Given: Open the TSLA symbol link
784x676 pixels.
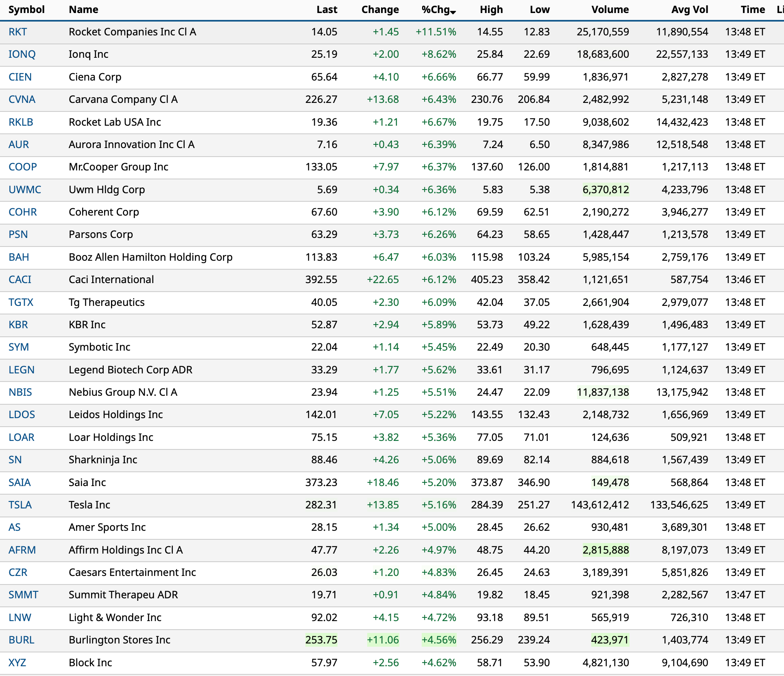Looking at the screenshot, I should (20, 505).
